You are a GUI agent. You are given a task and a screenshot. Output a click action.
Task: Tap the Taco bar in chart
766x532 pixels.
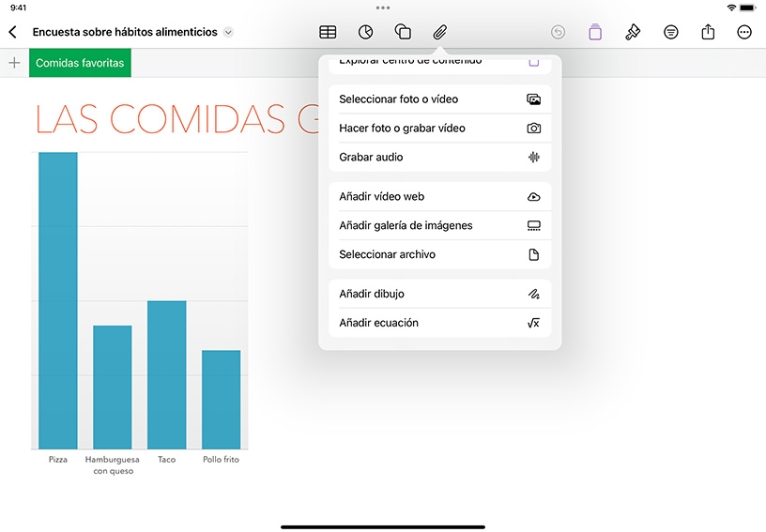(x=166, y=375)
